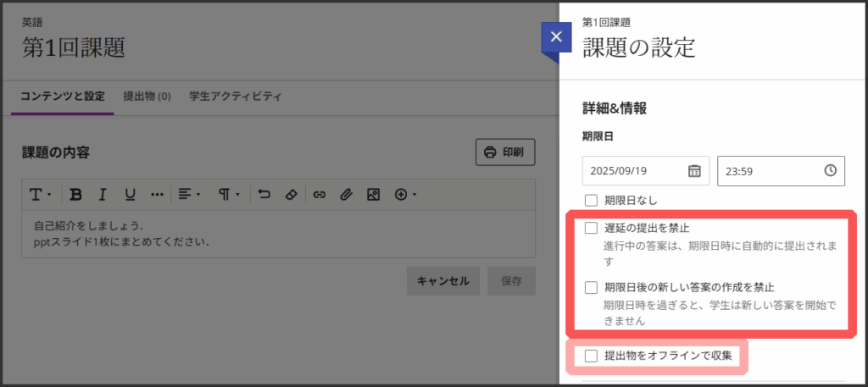Tick 提出物をオフラインで収集 checkbox
The height and width of the screenshot is (387, 868).
pos(592,355)
